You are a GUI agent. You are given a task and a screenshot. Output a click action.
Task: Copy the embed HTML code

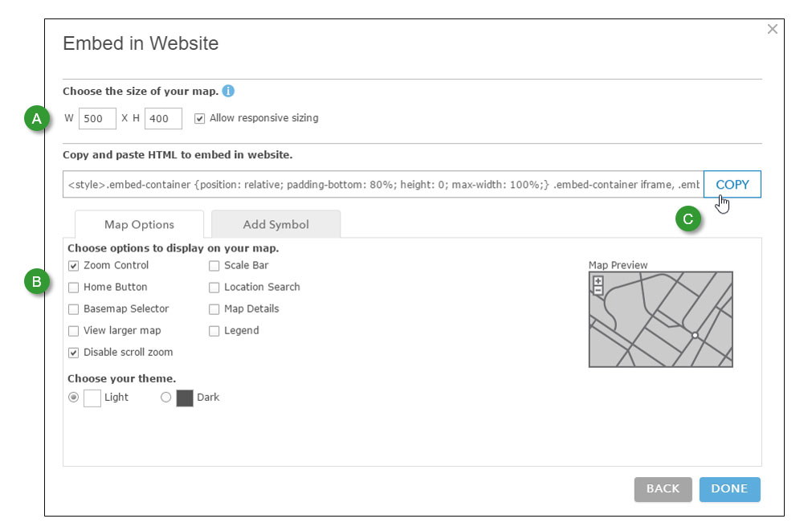pyautogui.click(x=732, y=185)
